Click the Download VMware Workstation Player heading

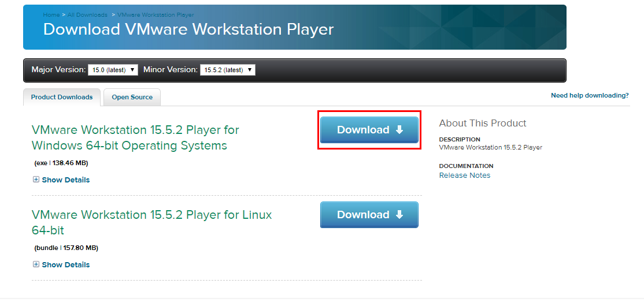[188, 29]
